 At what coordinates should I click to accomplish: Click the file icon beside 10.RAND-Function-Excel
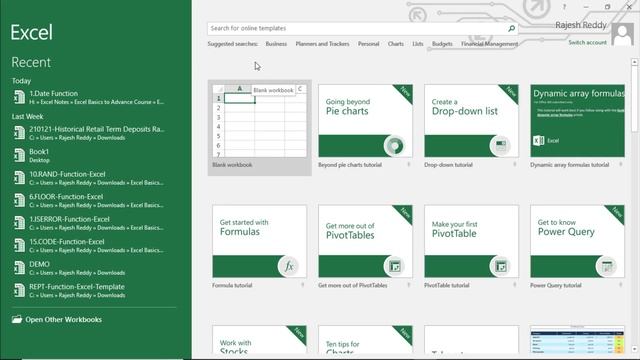[x=19, y=178]
